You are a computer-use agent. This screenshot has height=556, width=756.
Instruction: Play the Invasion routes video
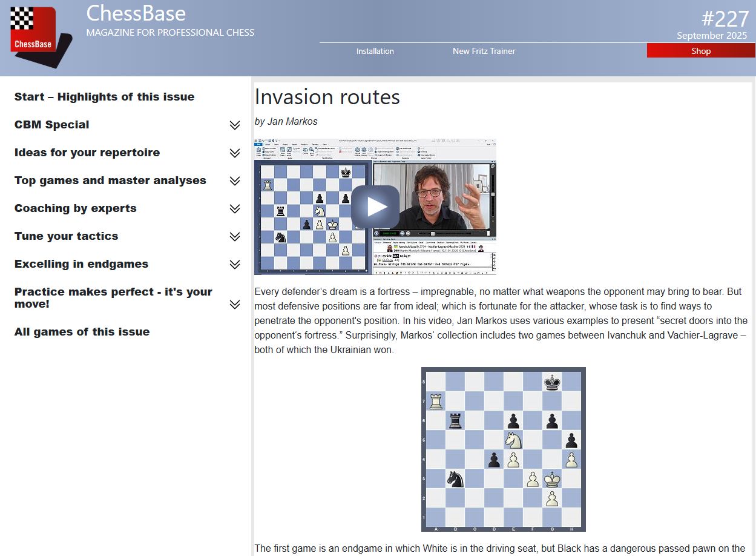pos(375,207)
